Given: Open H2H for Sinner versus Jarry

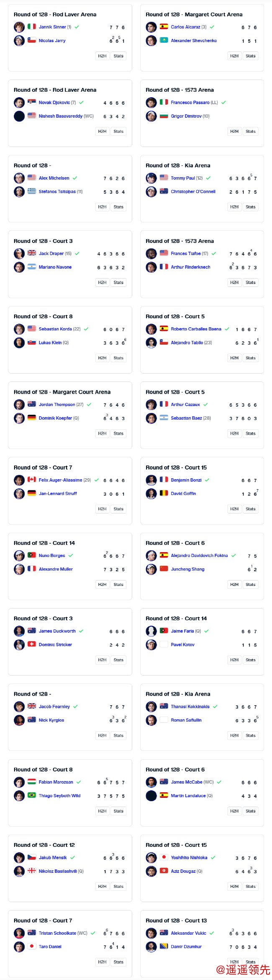Looking at the screenshot, I should coord(102,56).
